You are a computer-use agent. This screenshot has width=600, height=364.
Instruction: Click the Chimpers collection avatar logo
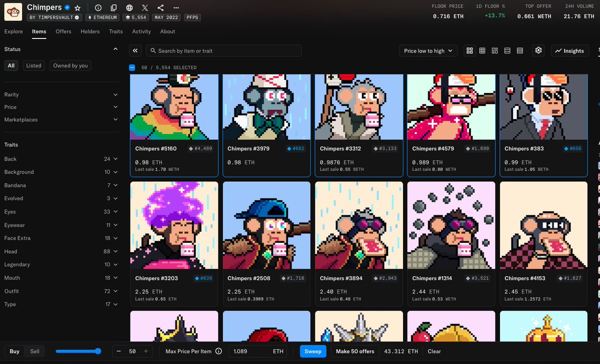[x=13, y=12]
